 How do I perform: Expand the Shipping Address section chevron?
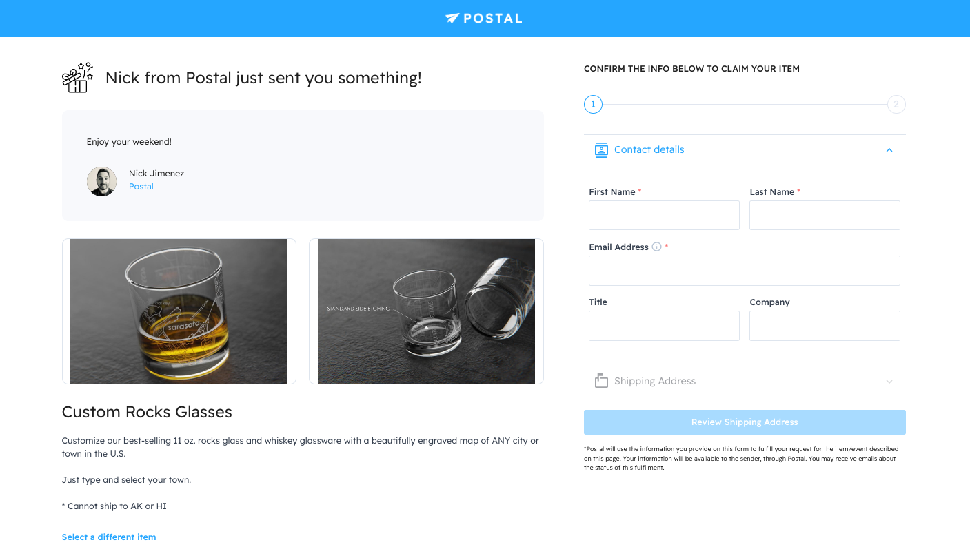click(x=889, y=382)
